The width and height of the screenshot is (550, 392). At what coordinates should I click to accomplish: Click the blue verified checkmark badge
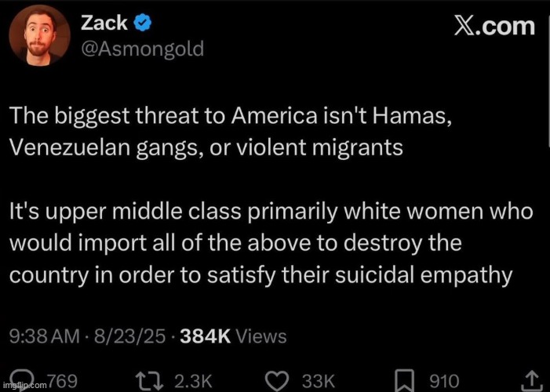click(x=143, y=24)
